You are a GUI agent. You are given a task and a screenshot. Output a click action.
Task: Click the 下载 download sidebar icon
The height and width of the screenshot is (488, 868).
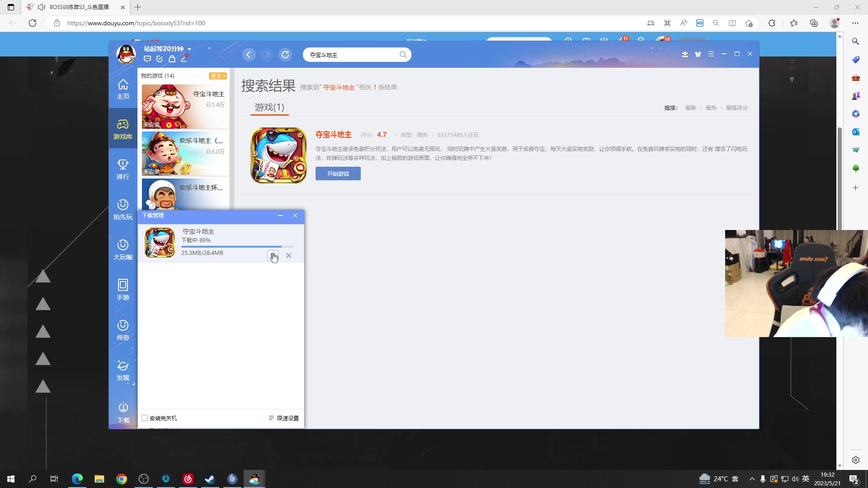coord(123,412)
